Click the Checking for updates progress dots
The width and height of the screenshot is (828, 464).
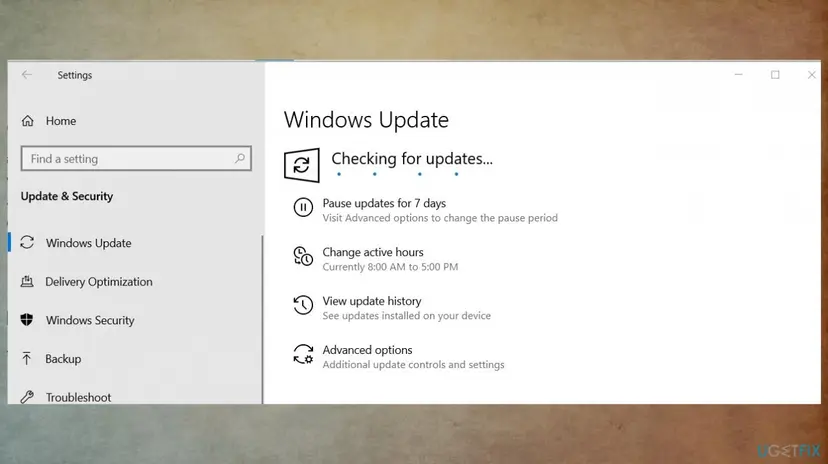397,174
